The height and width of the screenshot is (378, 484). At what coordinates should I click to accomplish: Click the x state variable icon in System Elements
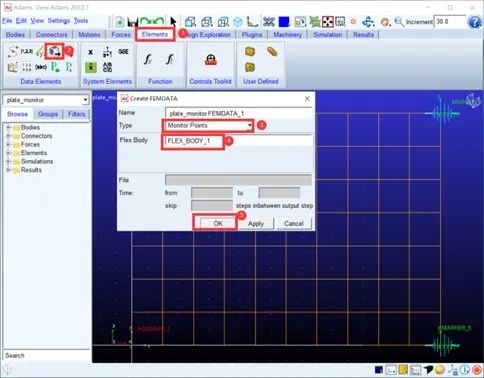click(x=90, y=52)
